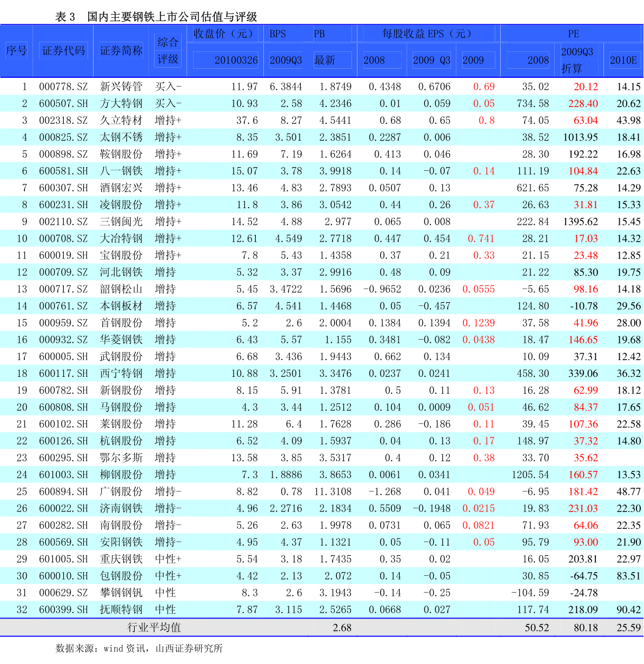The height and width of the screenshot is (664, 644).
Task: Click the stock name 鞍钢股份
Action: click(x=121, y=154)
